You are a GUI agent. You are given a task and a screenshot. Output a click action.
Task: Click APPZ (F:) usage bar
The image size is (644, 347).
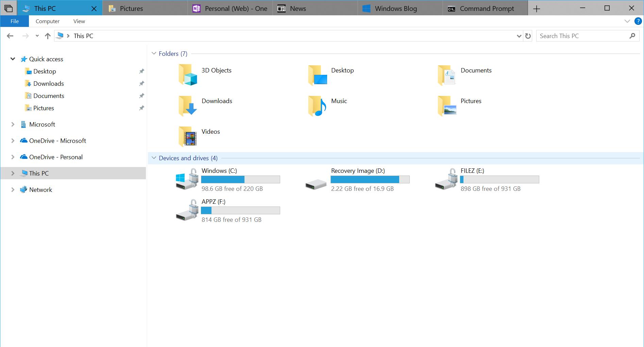point(240,210)
